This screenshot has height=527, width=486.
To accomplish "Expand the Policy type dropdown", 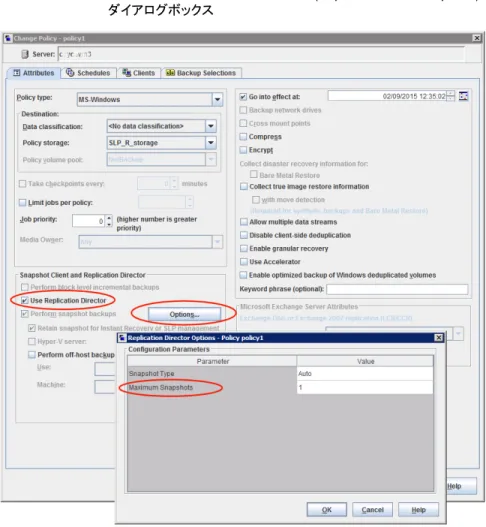I will click(217, 99).
